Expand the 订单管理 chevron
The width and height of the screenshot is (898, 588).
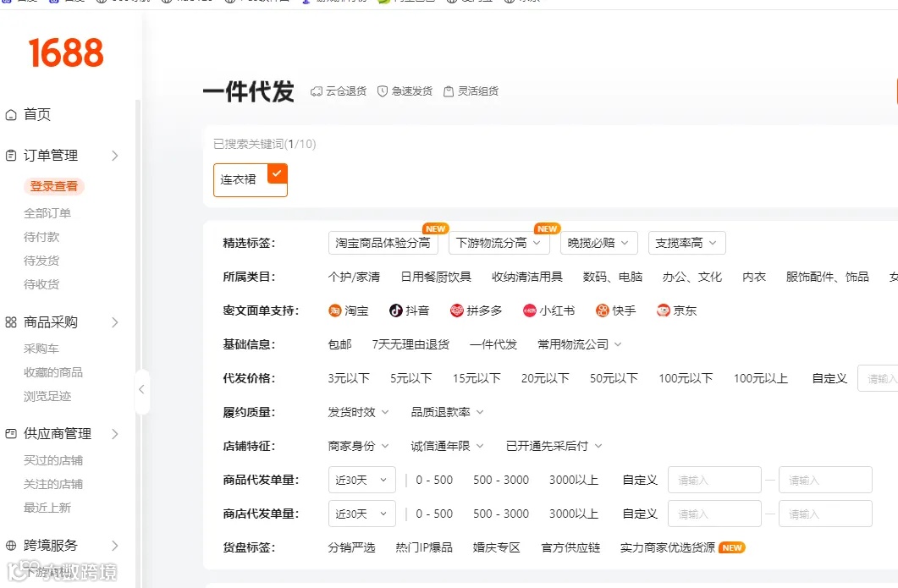(114, 156)
